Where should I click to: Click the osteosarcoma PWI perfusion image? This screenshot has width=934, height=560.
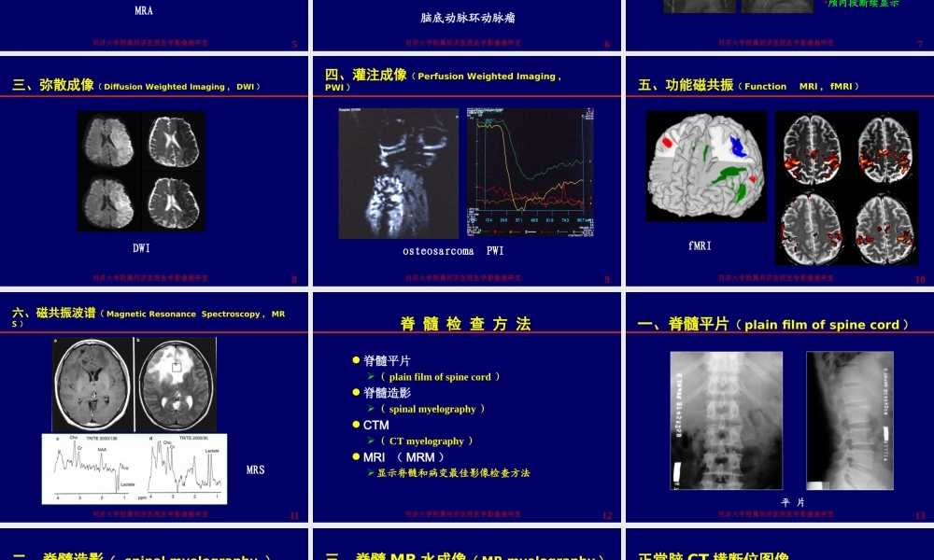[399, 173]
